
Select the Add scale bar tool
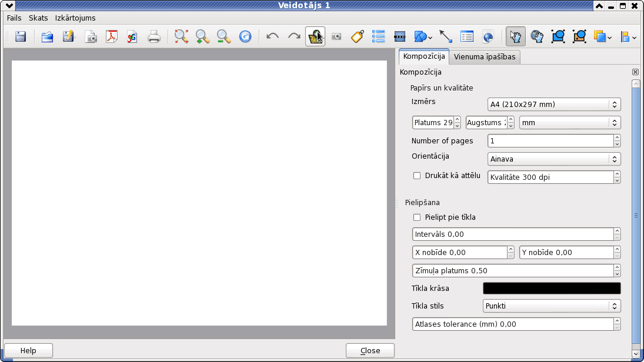[399, 37]
